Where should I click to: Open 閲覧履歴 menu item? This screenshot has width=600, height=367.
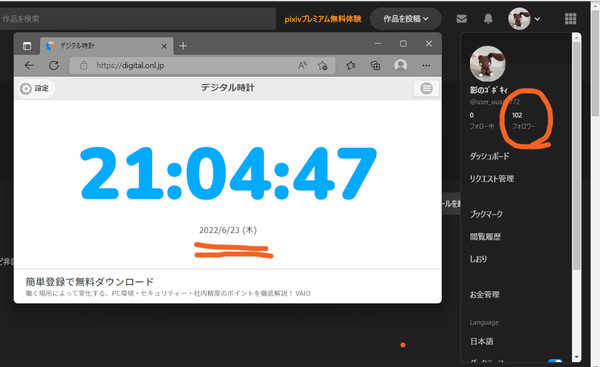[485, 237]
